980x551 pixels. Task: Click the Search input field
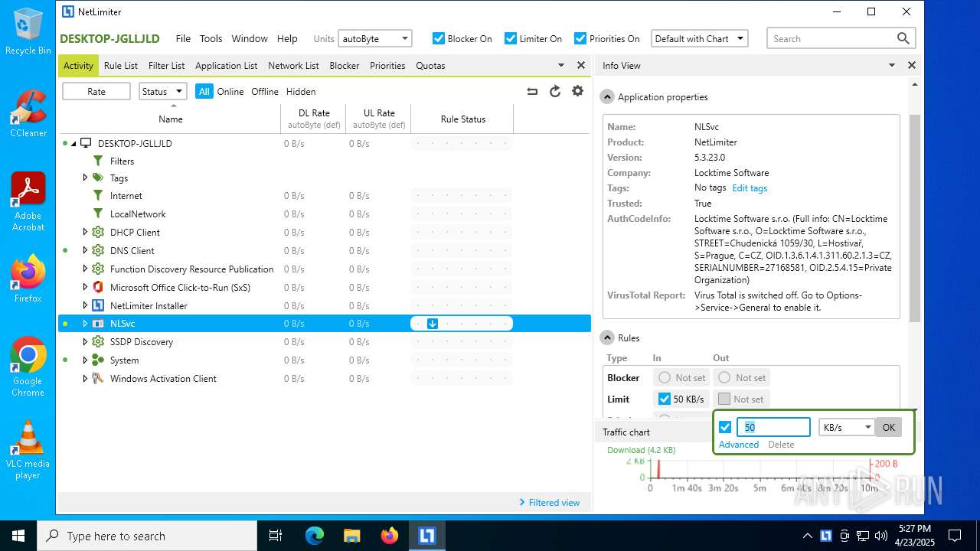click(x=831, y=38)
